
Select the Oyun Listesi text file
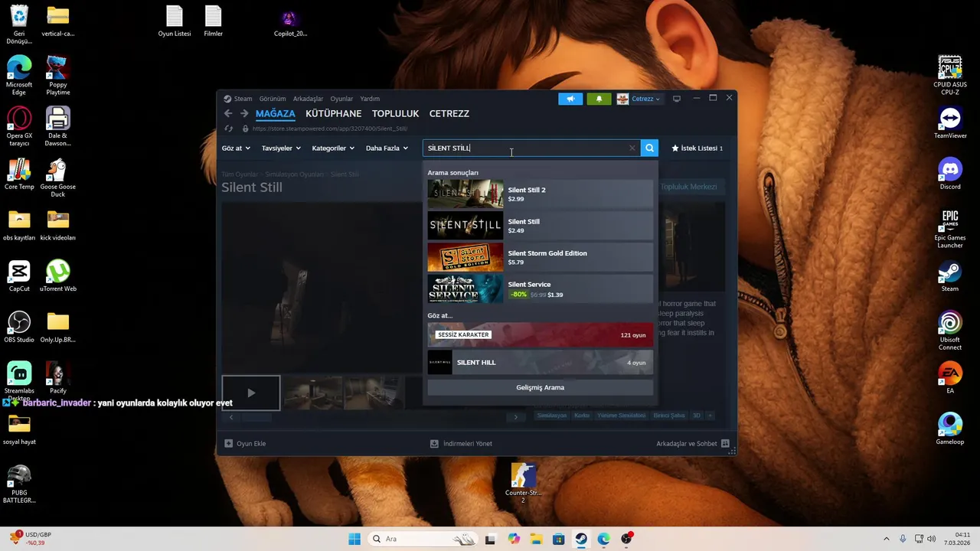point(175,21)
